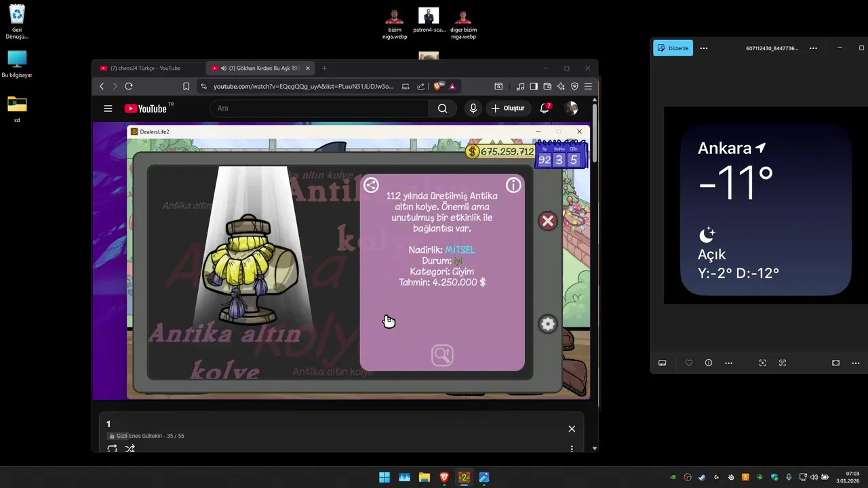
Task: Click the scan text icon in Photos
Action: point(783,363)
